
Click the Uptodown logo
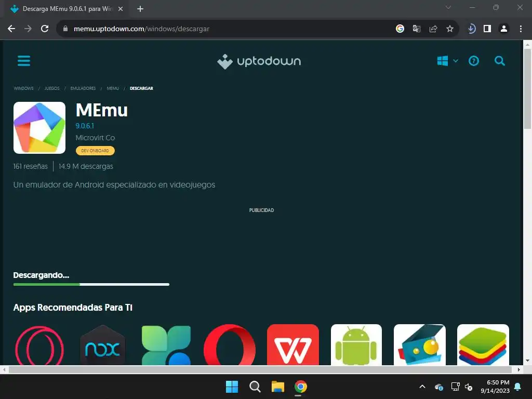(x=259, y=61)
